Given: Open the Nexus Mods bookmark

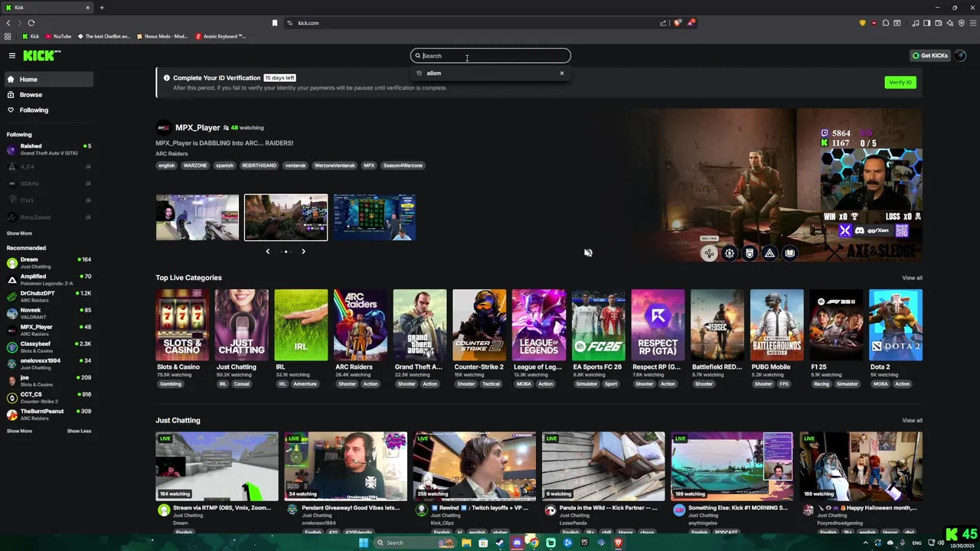Looking at the screenshot, I should pyautogui.click(x=162, y=36).
